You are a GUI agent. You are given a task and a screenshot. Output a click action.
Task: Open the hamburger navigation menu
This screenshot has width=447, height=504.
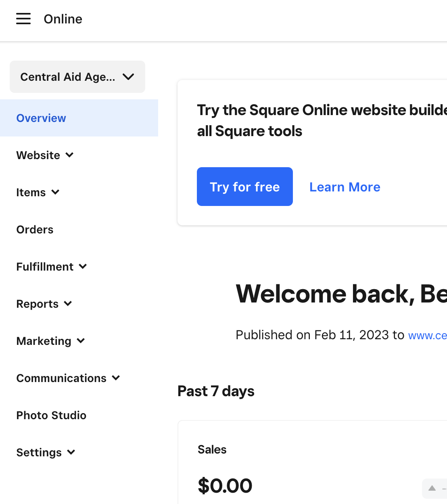click(23, 19)
